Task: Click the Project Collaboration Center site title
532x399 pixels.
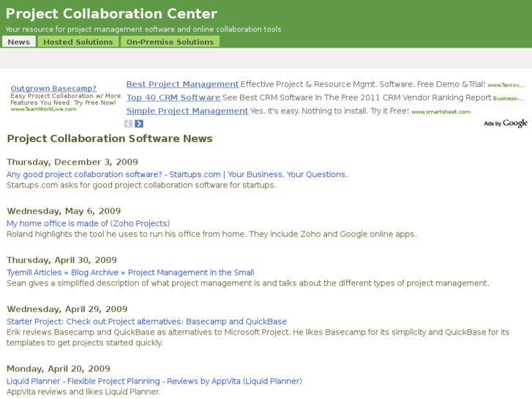Action: [111, 14]
